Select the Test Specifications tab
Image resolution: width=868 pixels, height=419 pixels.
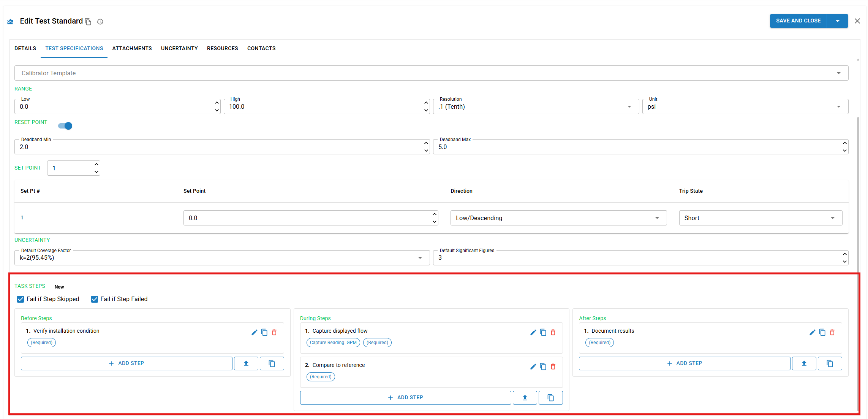[x=74, y=48]
